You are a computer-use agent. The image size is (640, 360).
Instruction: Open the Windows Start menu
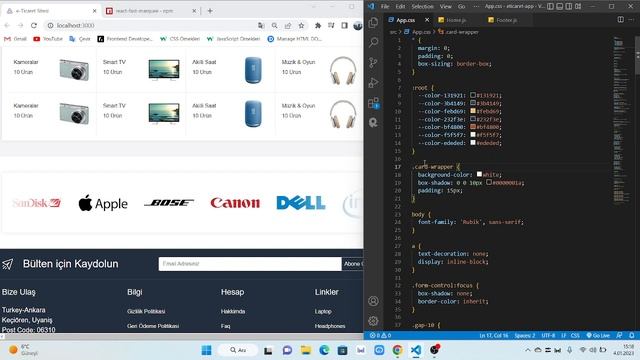click(x=207, y=350)
